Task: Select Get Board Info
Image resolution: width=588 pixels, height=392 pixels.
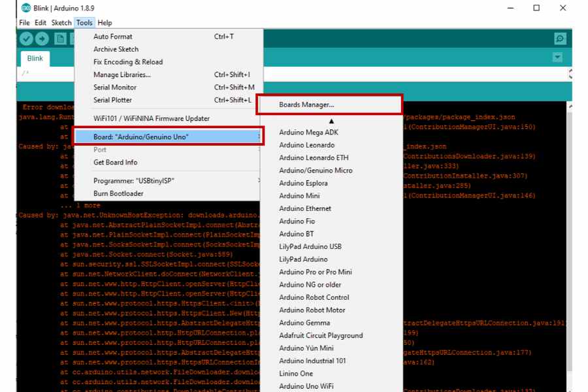Action: 167,162
